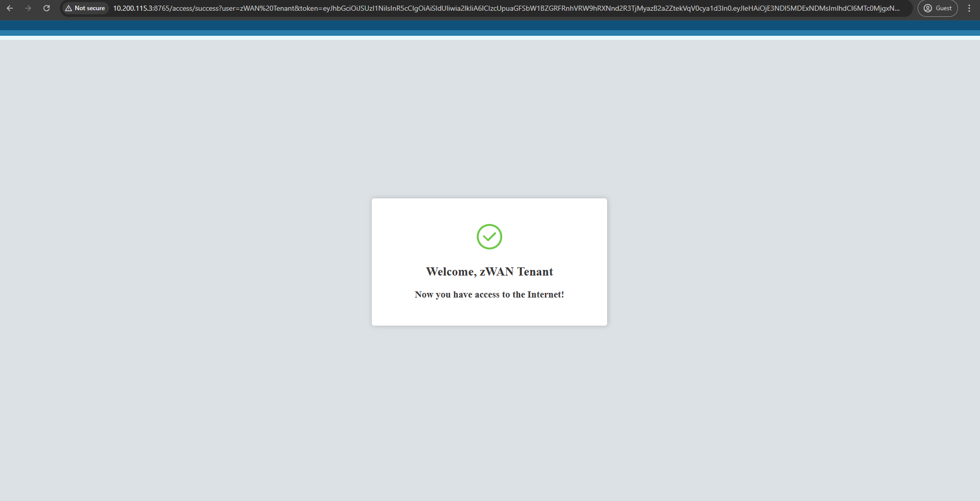
Task: Click the Guest avatar icon
Action: [x=928, y=8]
